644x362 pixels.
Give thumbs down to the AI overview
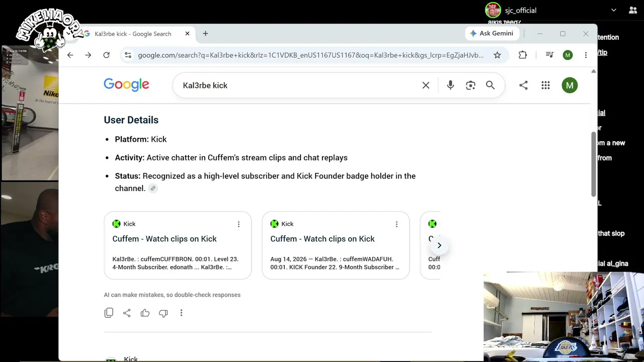[x=163, y=313]
